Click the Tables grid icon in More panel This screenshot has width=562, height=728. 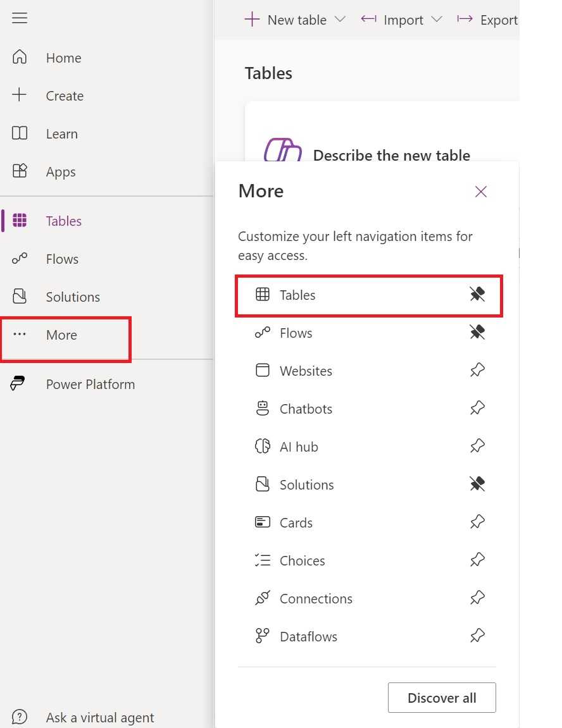[263, 294]
